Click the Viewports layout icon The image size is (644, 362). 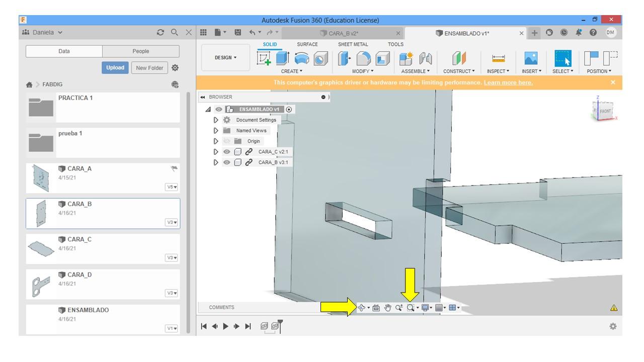(x=452, y=308)
